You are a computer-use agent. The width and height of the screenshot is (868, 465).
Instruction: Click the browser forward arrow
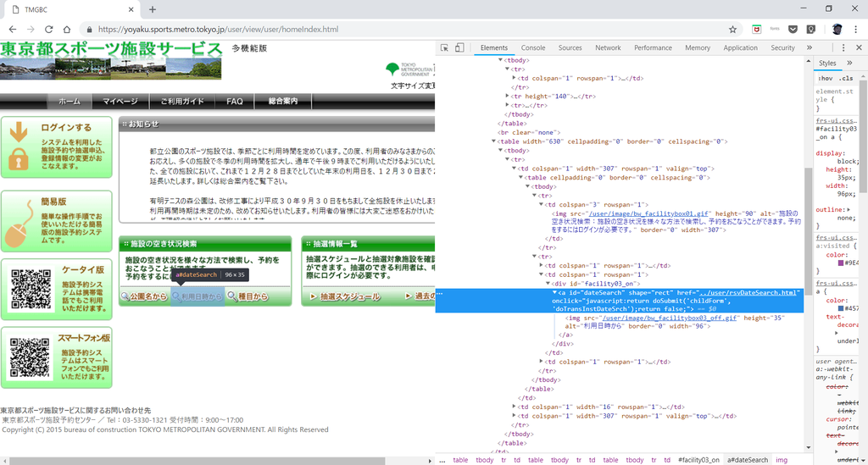[x=31, y=30]
